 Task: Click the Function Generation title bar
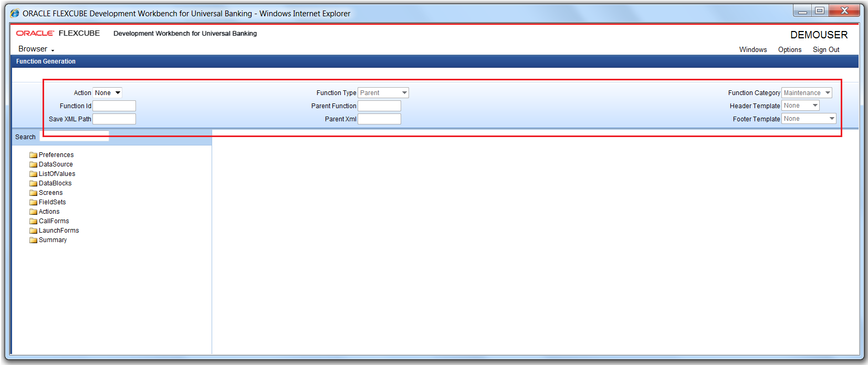[435, 61]
